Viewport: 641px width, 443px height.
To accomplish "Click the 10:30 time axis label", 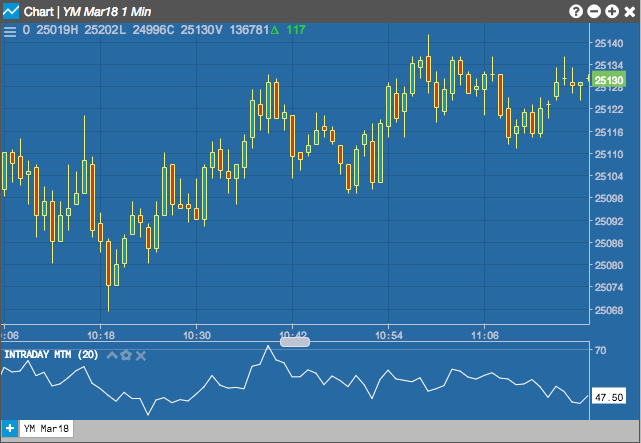I will pos(197,336).
